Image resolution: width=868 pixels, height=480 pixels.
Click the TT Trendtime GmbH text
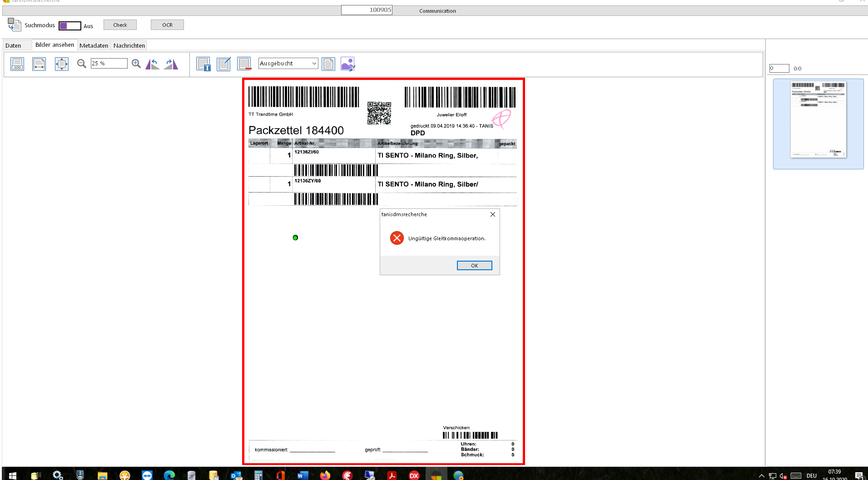tap(271, 114)
